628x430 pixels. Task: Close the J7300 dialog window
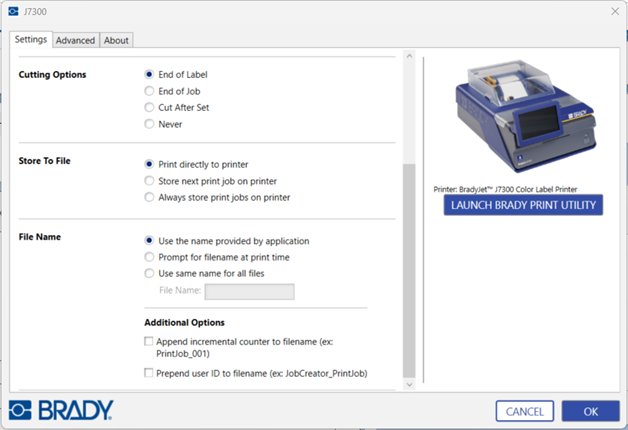point(613,10)
